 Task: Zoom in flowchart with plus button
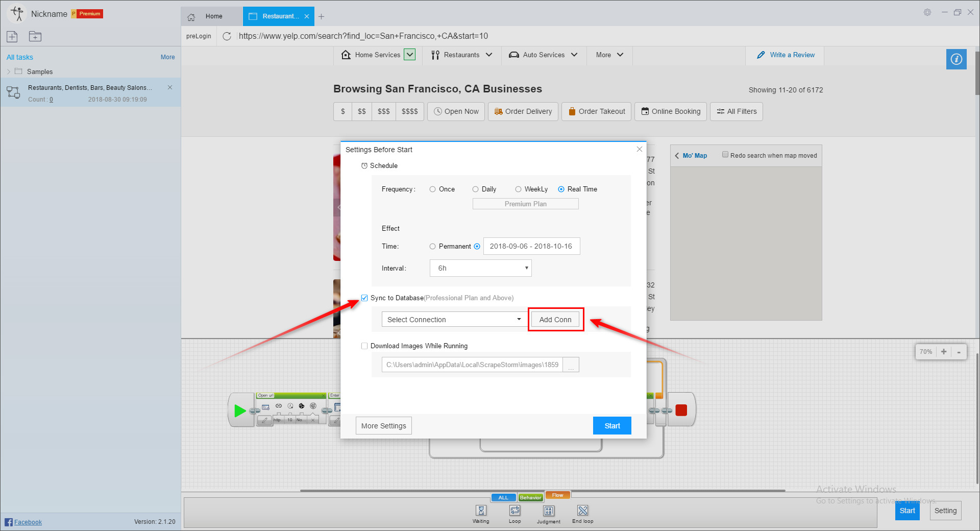tap(944, 352)
